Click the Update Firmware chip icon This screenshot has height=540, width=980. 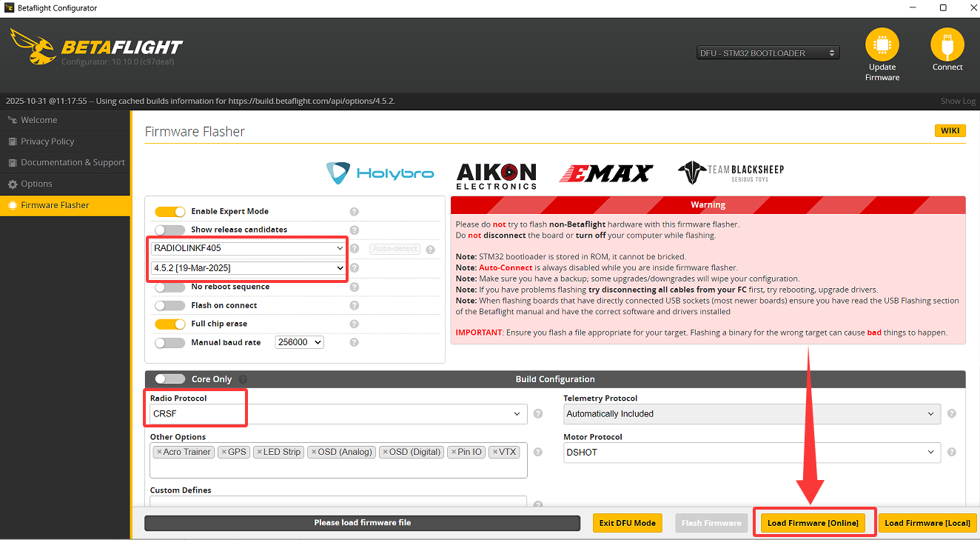click(x=882, y=45)
